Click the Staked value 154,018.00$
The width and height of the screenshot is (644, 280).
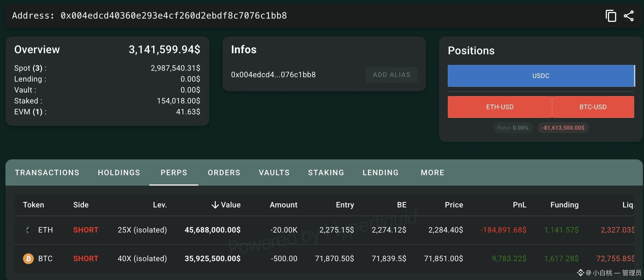178,101
